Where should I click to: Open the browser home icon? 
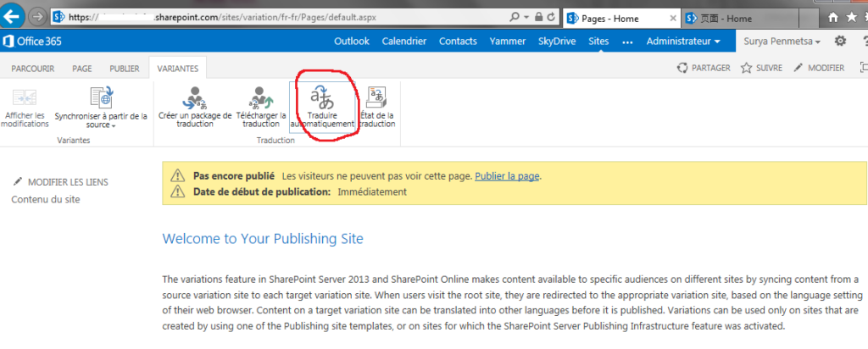[x=832, y=18]
